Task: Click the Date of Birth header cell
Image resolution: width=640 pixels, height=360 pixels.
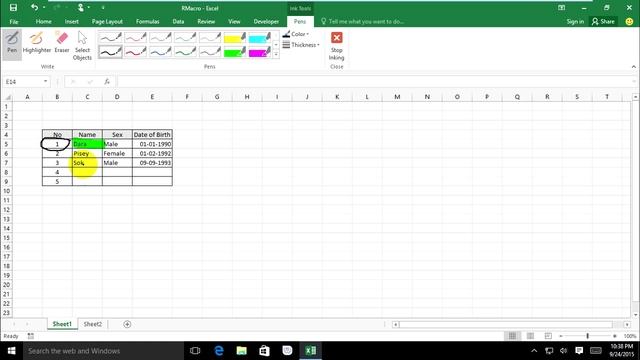Action: pyautogui.click(x=152, y=134)
